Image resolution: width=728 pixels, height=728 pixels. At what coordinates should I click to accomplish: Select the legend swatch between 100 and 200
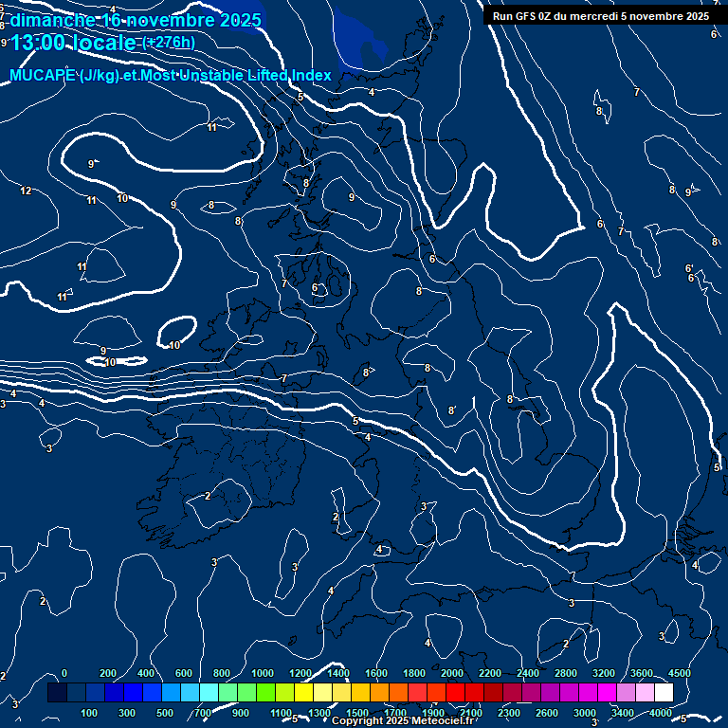[x=96, y=693]
